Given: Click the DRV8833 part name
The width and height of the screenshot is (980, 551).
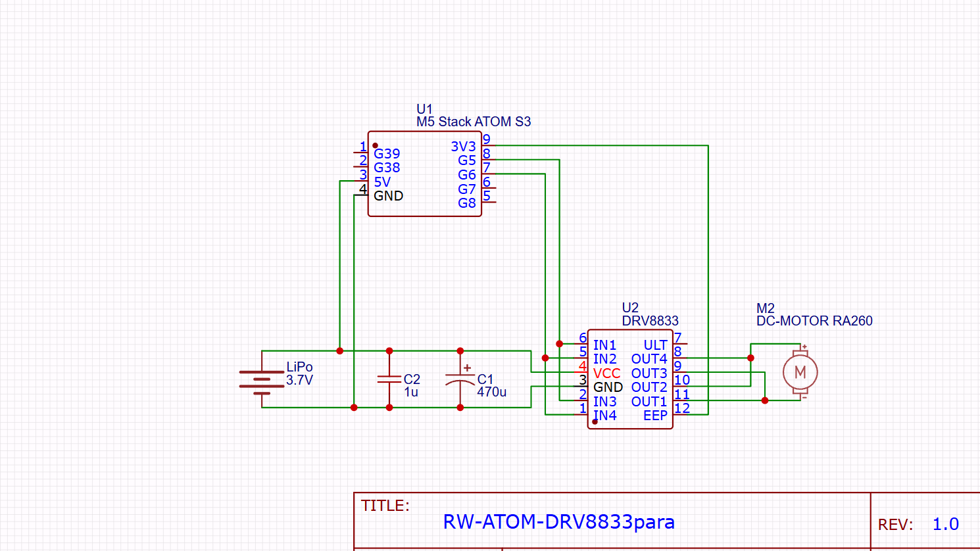Looking at the screenshot, I should point(650,321).
